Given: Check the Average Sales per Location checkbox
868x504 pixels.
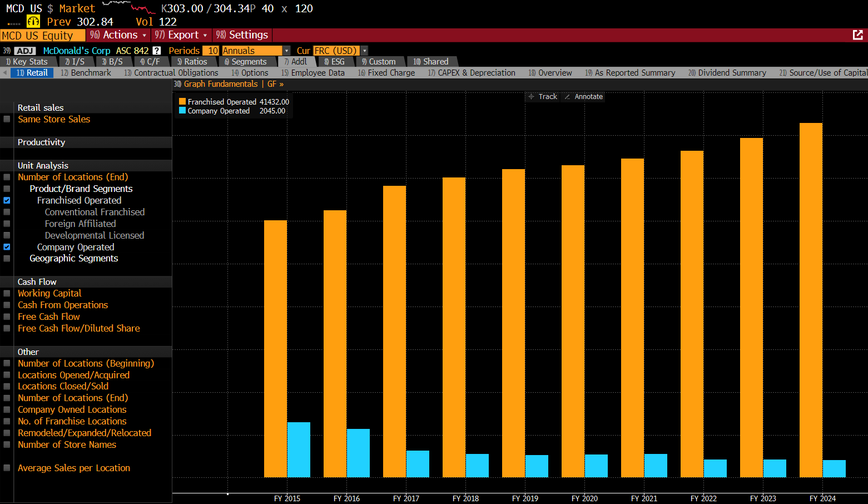Looking at the screenshot, I should pos(7,468).
